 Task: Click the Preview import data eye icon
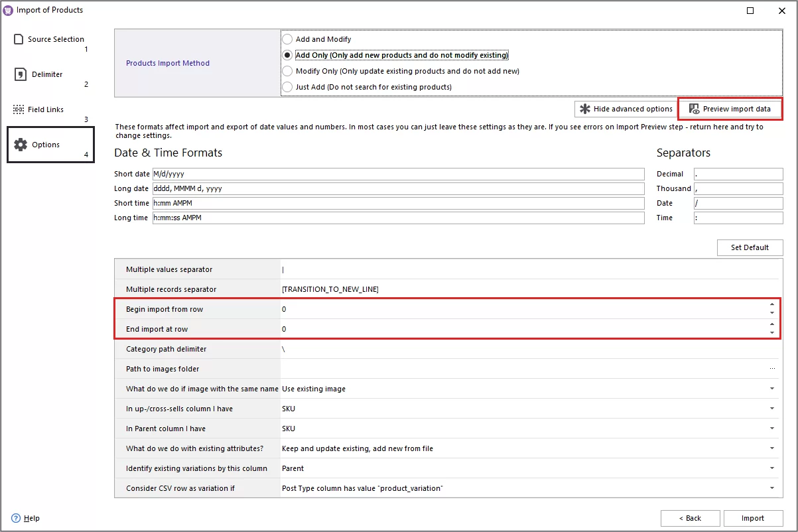(694, 109)
